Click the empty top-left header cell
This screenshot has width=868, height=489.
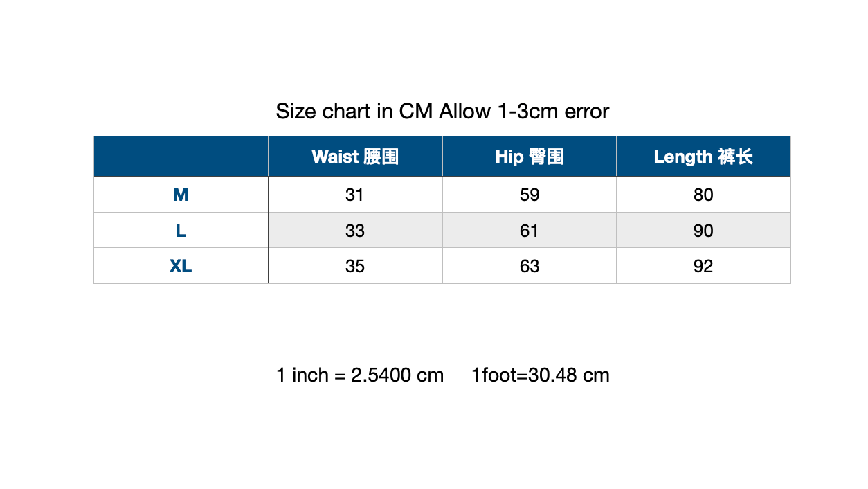click(181, 157)
